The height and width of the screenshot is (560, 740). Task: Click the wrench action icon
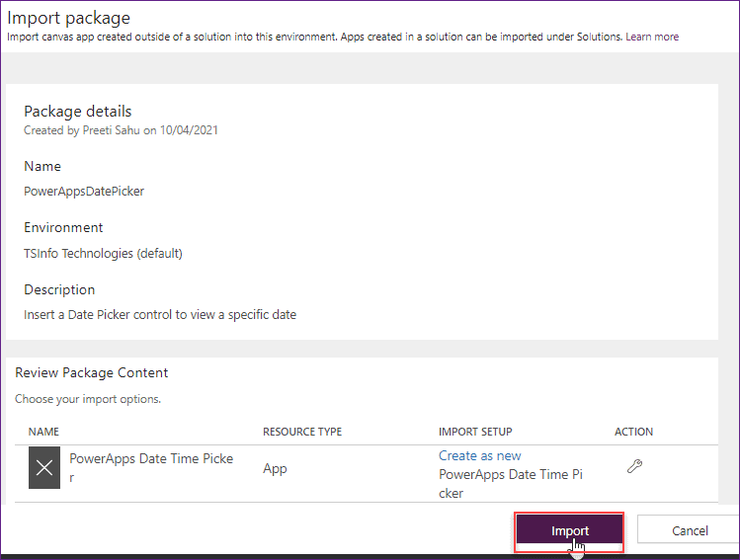634,466
